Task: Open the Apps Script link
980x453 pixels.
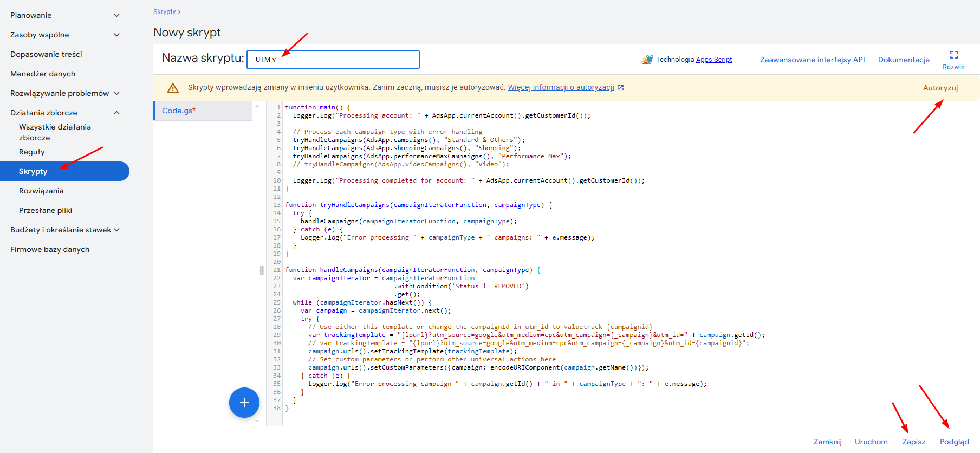Action: click(x=713, y=60)
